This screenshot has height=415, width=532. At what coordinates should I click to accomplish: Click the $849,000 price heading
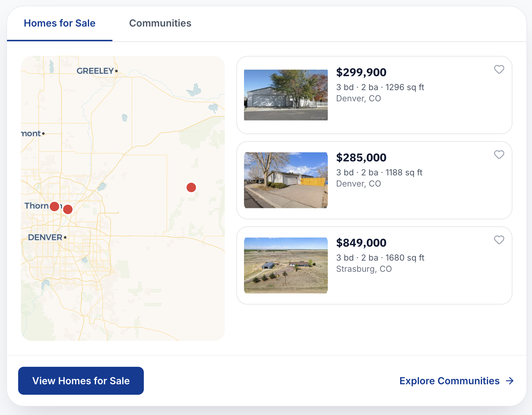click(x=361, y=243)
